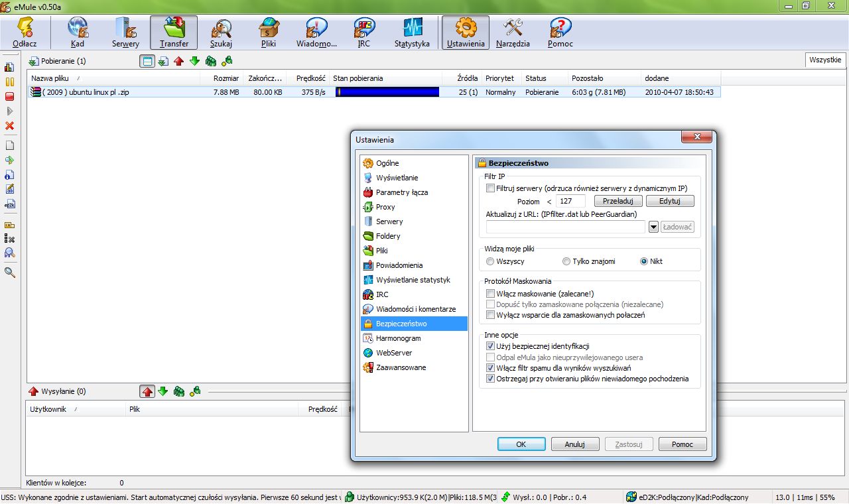Select Zaawansowane settings category
The height and width of the screenshot is (504, 849).
pyautogui.click(x=414, y=367)
